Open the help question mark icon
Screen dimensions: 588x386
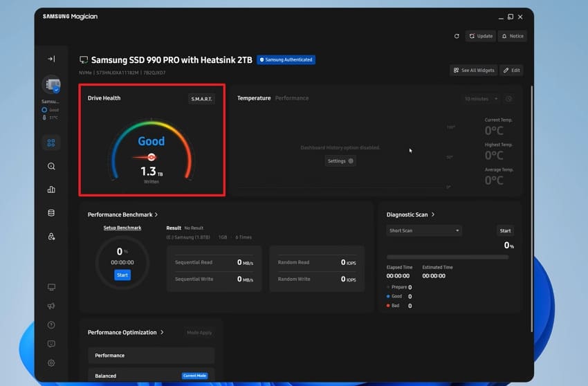click(x=51, y=325)
